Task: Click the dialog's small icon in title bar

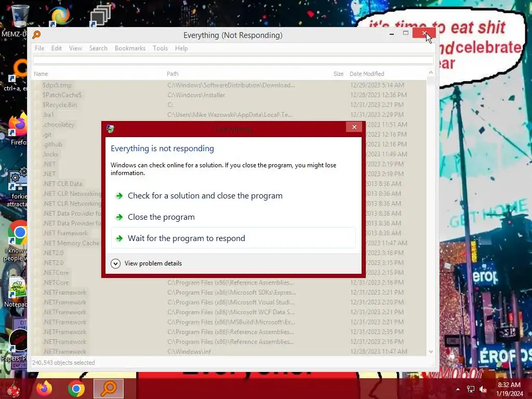Action: [x=110, y=129]
